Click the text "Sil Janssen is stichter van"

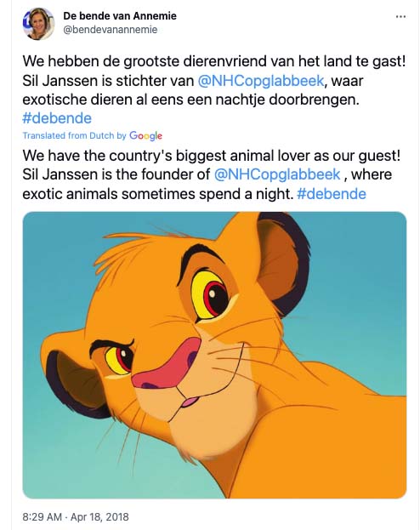point(108,81)
